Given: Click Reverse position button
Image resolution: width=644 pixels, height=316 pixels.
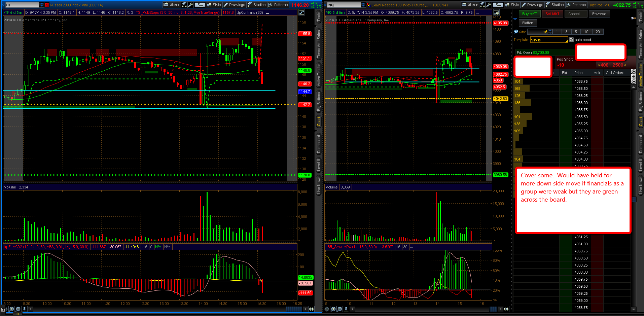Looking at the screenshot, I should (599, 14).
